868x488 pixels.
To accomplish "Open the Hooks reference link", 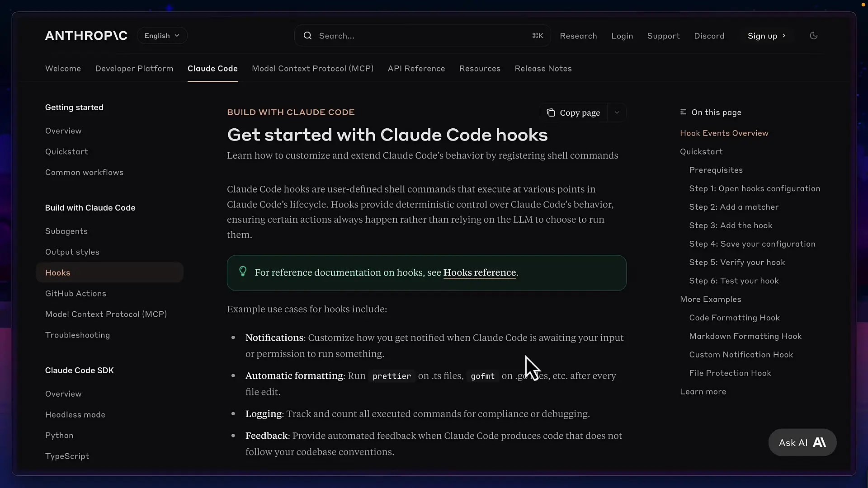I will (480, 272).
